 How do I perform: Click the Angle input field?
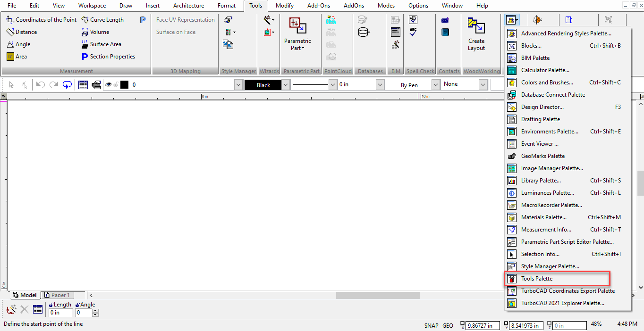click(x=84, y=313)
